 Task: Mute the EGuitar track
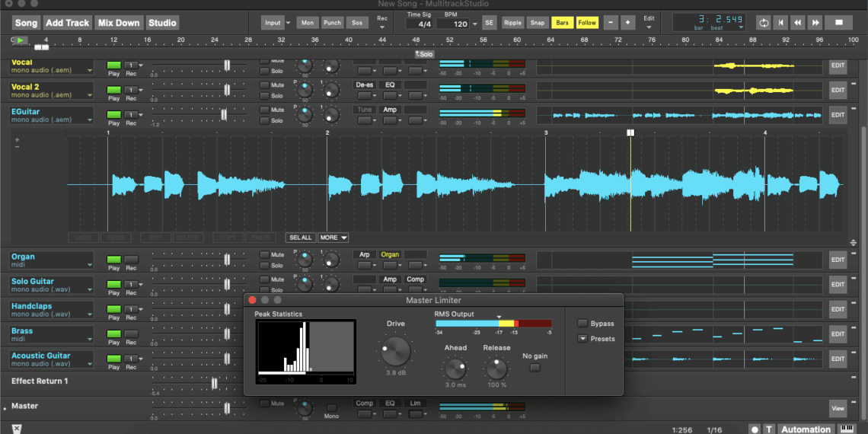tap(264, 110)
